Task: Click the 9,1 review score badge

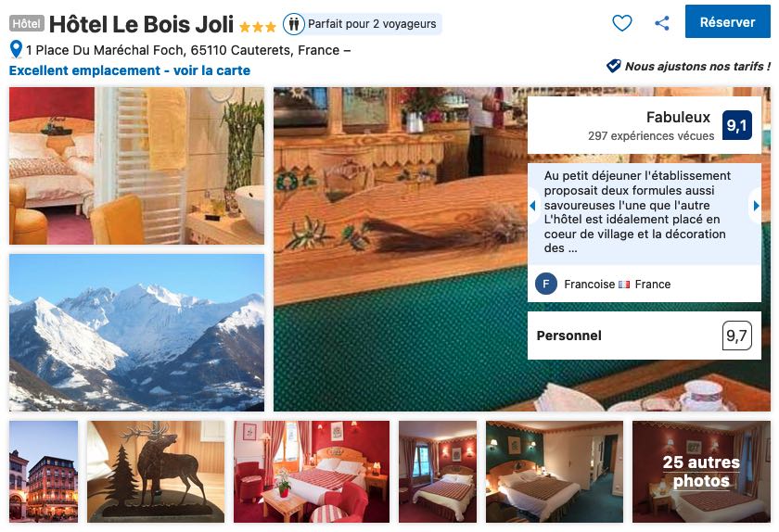Action: tap(736, 125)
